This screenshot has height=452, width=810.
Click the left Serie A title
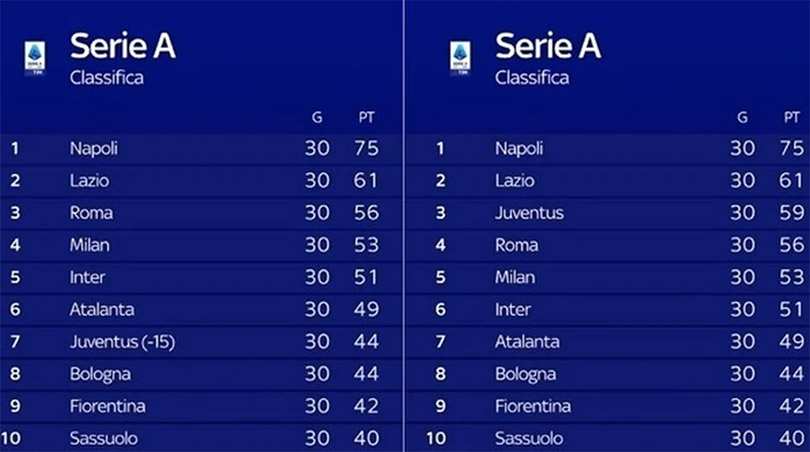tap(123, 46)
